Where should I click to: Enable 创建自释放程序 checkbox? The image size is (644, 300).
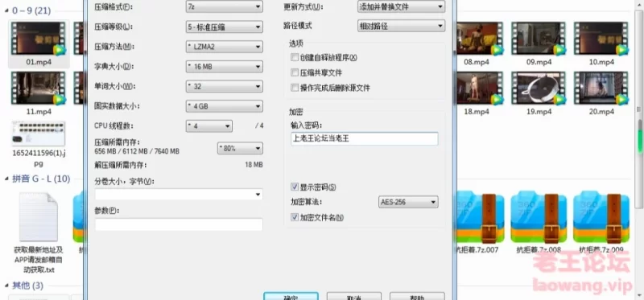[x=294, y=57]
